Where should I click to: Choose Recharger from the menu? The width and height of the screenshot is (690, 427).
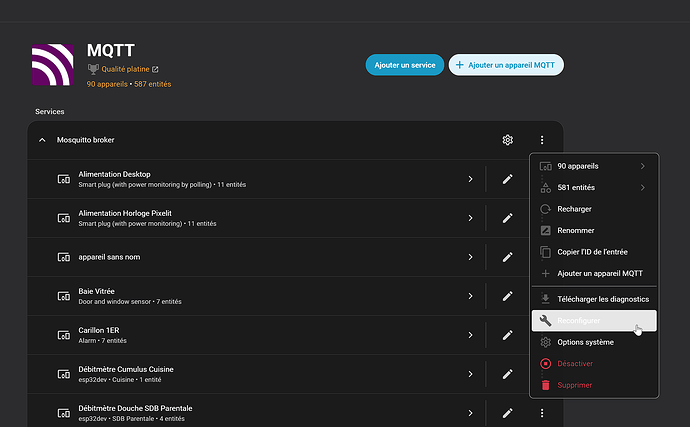pos(594,209)
